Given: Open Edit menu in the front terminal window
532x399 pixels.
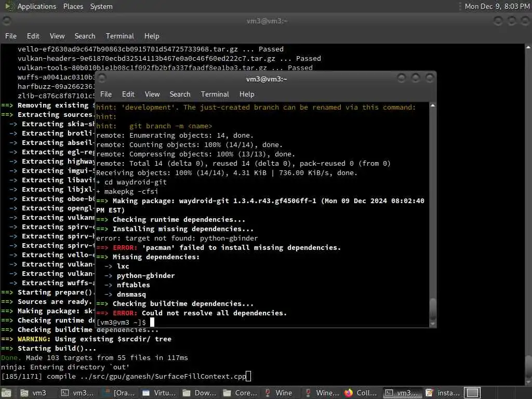Looking at the screenshot, I should coord(128,95).
